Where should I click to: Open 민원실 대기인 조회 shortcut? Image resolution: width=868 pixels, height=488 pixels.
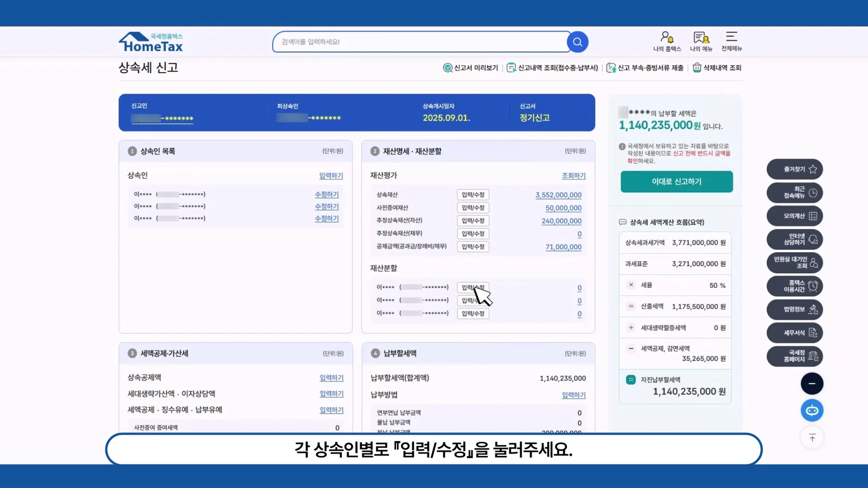[795, 262]
